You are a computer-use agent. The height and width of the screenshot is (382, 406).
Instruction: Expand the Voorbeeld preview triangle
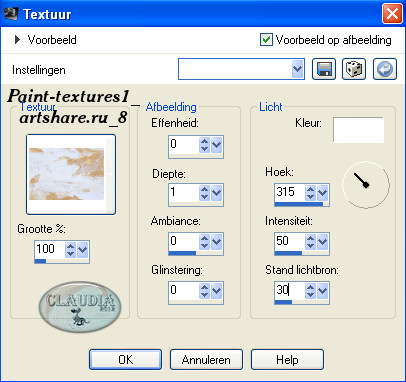click(x=17, y=40)
